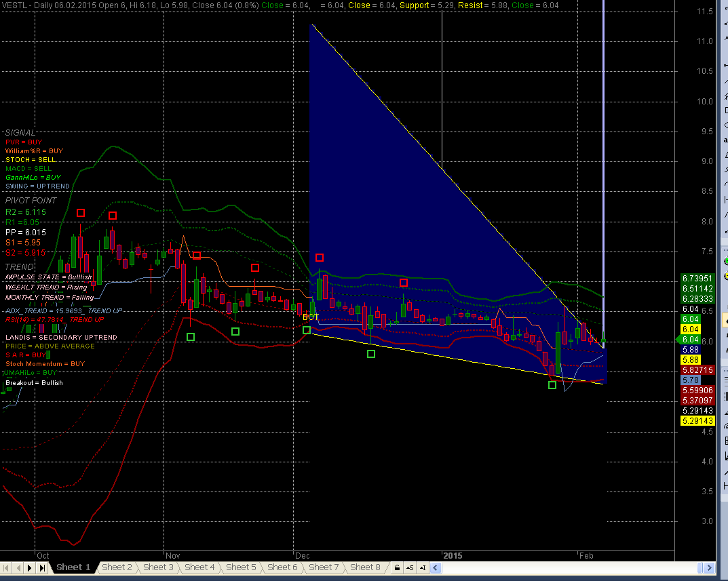Click the yellow 5.29143 support price label
728x581 pixels.
point(697,421)
